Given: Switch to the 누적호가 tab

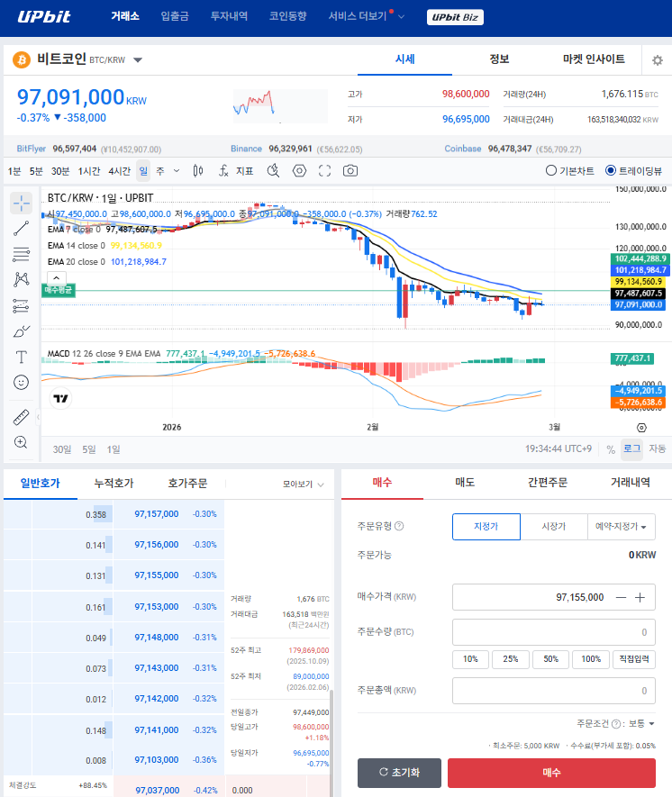Looking at the screenshot, I should (x=114, y=484).
